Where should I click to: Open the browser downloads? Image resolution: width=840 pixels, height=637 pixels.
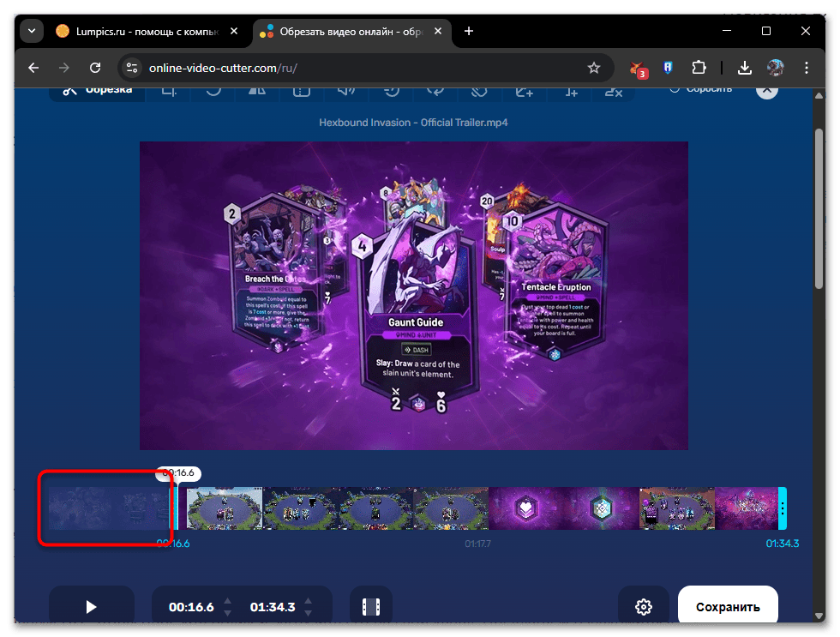pyautogui.click(x=745, y=68)
